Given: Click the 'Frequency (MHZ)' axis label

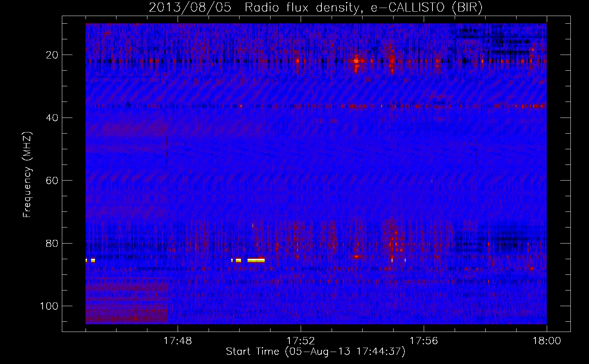Looking at the screenshot, I should pyautogui.click(x=27, y=175).
